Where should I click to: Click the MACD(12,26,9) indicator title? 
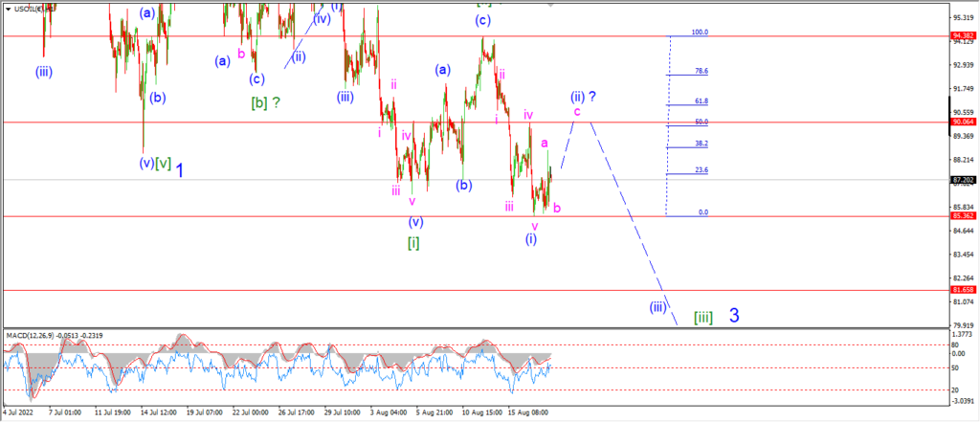pyautogui.click(x=30, y=336)
